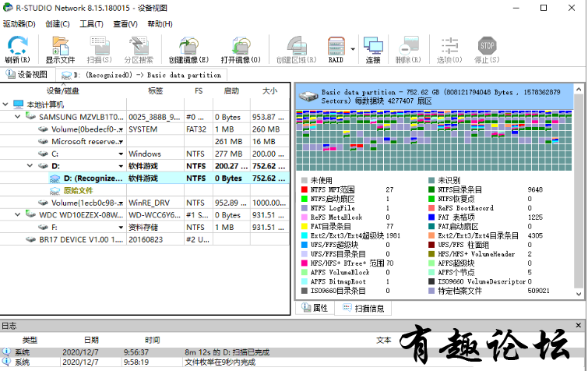Open dropdown arrow on Volume{1ecb0c98 row
This screenshot has width=588, height=371.
pos(121,203)
